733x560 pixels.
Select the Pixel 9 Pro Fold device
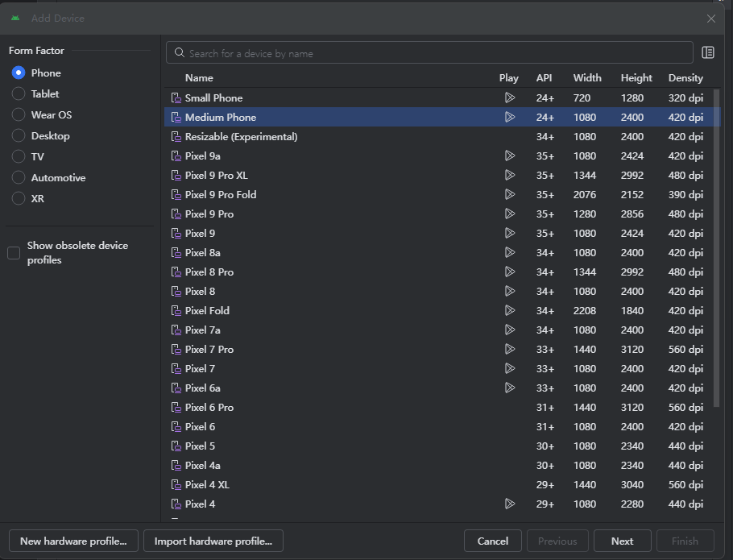coord(221,194)
